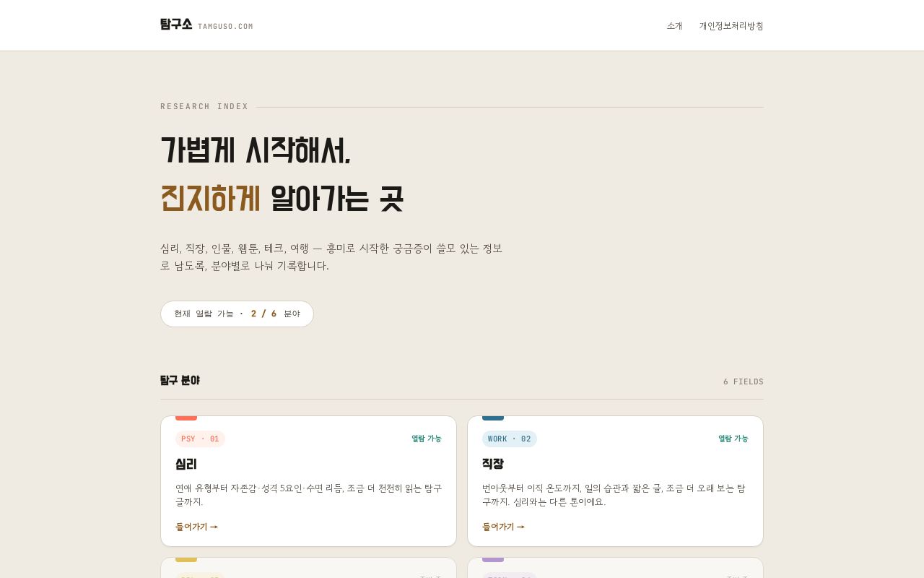This screenshot has height=578, width=924.
Task: Click the WORK · 02 badge
Action: (510, 439)
